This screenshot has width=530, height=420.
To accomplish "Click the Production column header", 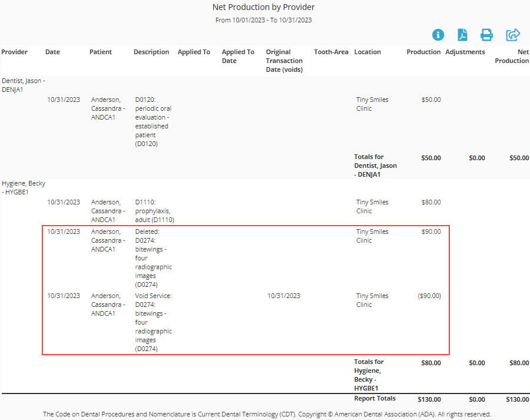I will coord(423,52).
